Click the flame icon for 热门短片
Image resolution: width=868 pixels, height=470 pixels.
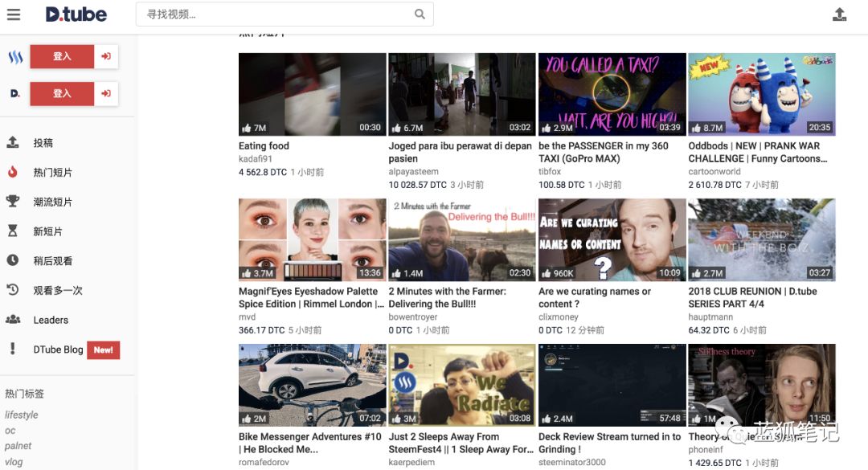[13, 172]
